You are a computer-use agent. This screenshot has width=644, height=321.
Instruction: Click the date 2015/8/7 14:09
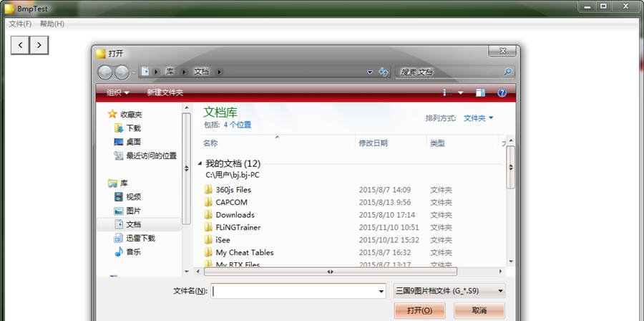(x=385, y=190)
